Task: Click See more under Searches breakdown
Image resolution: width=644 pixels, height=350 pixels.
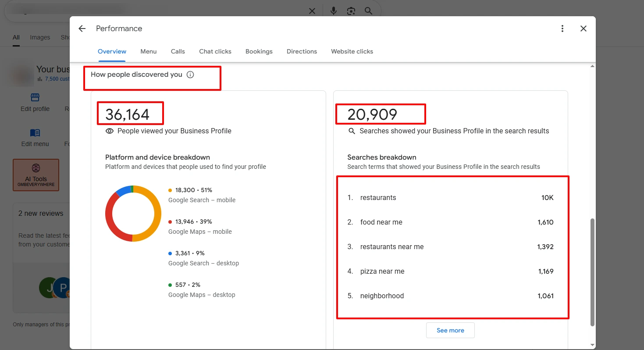Action: click(450, 330)
